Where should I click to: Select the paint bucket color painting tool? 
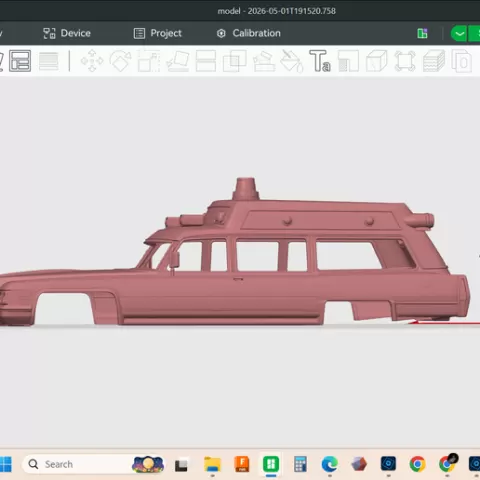click(292, 61)
